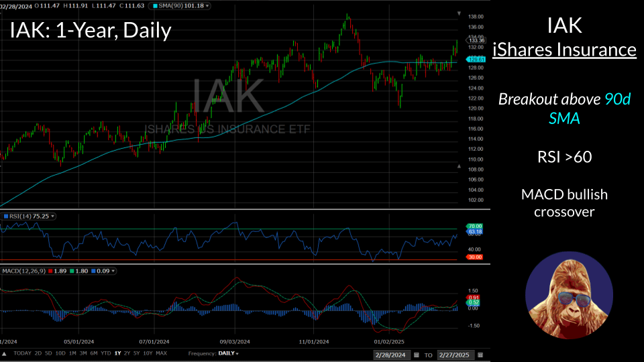Image resolution: width=644 pixels, height=362 pixels.
Task: Open the RSI(14) indicator dropdown
Action: 52,217
